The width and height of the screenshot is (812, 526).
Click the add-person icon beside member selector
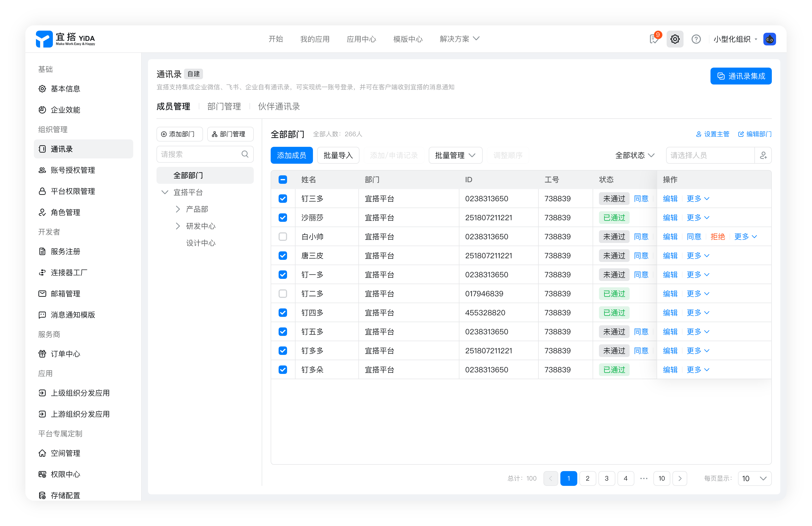(763, 156)
